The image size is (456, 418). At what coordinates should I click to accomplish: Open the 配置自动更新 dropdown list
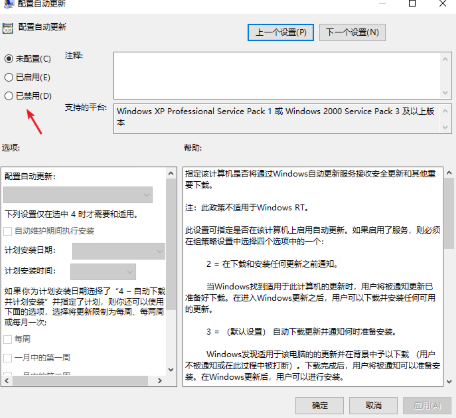(78, 195)
